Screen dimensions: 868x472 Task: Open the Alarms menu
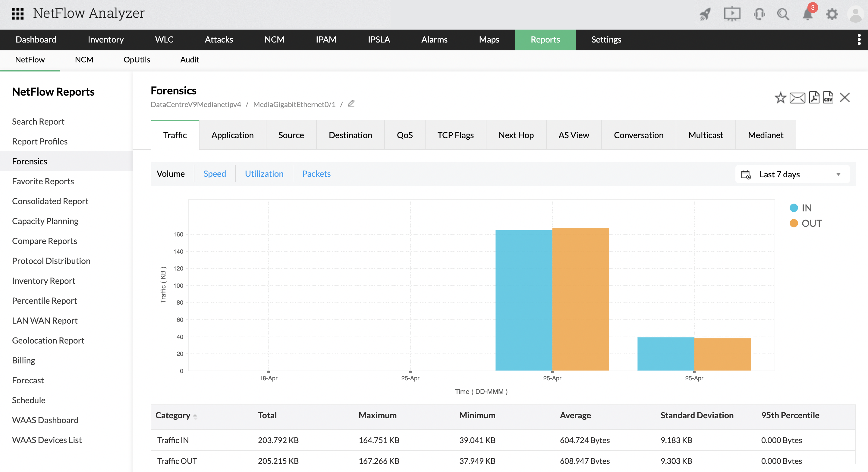434,40
